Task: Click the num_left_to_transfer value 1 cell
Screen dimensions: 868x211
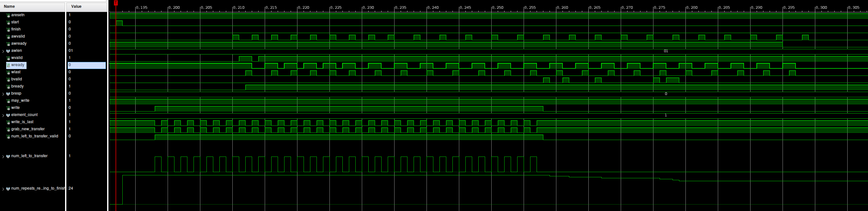Action: (70, 156)
